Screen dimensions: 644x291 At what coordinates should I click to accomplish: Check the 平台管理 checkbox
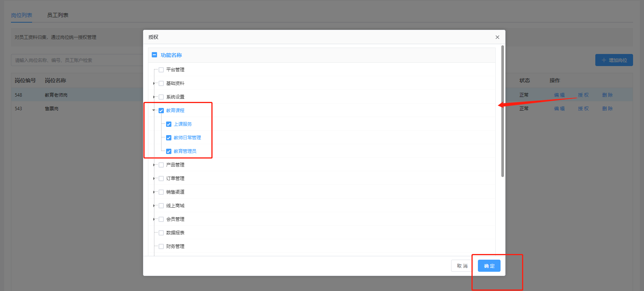(x=161, y=70)
